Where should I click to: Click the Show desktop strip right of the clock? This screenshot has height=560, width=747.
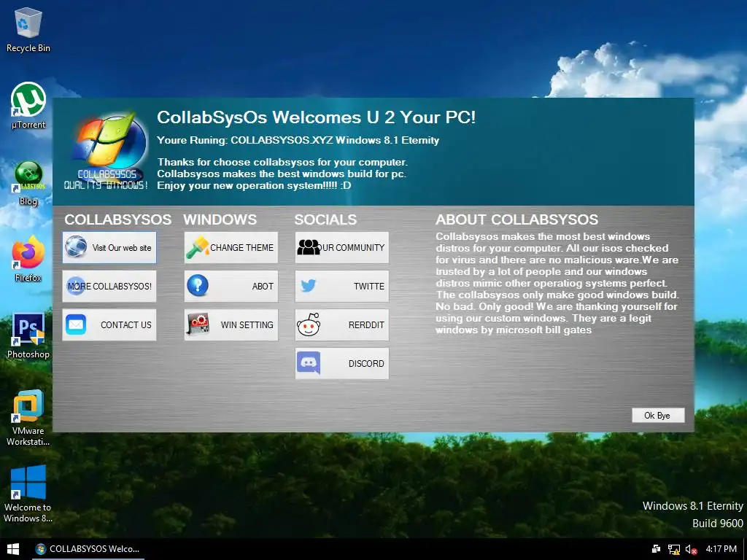pyautogui.click(x=745, y=549)
